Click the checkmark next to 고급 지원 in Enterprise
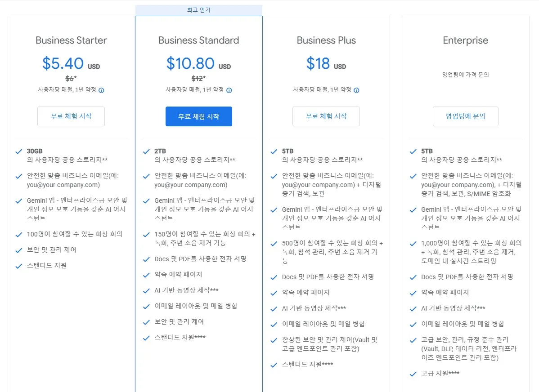This screenshot has width=539, height=392. pyautogui.click(x=413, y=373)
